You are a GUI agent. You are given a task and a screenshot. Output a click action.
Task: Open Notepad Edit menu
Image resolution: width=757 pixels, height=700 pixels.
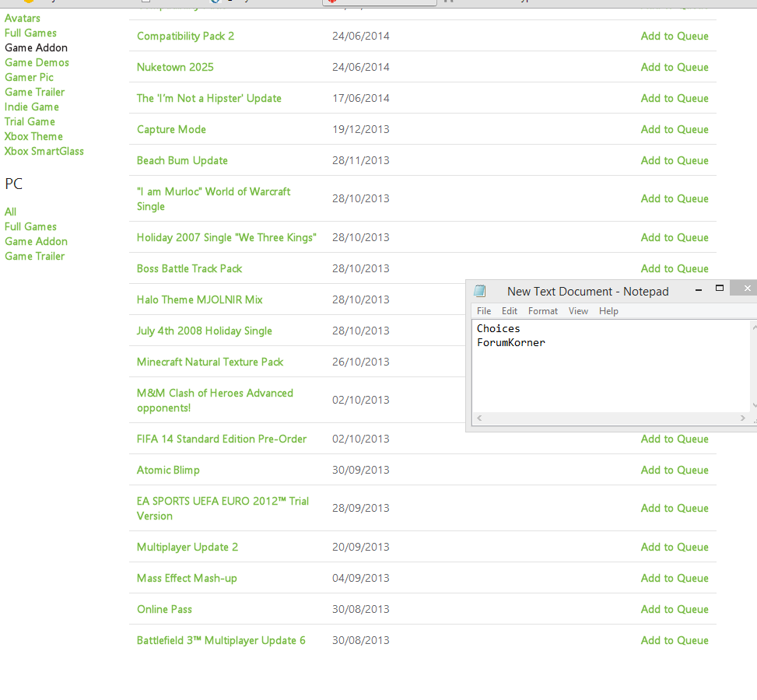point(510,311)
